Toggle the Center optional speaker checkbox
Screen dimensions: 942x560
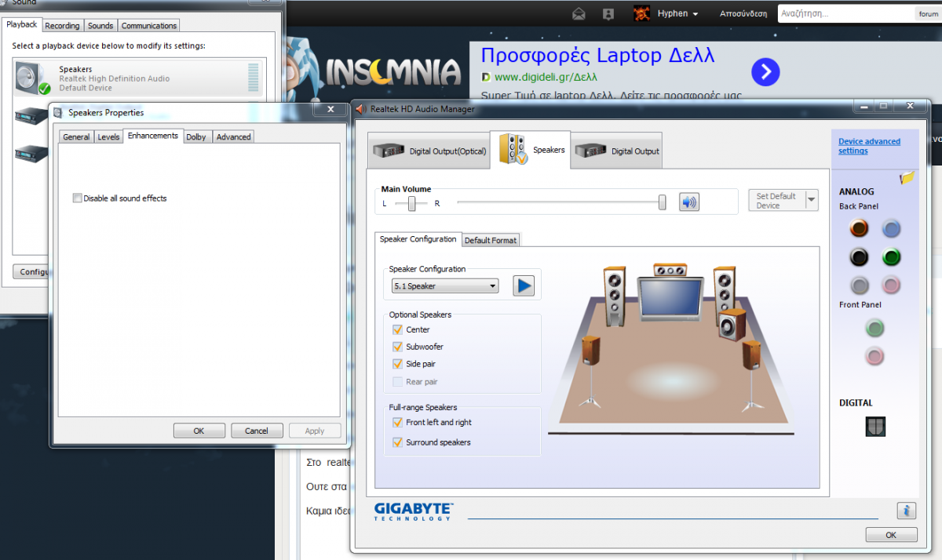pyautogui.click(x=397, y=329)
